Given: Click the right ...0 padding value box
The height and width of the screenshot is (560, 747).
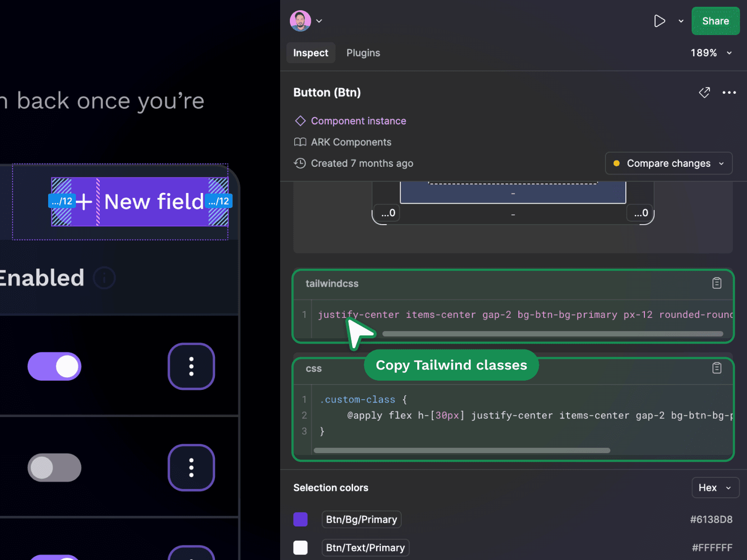Looking at the screenshot, I should [x=640, y=212].
